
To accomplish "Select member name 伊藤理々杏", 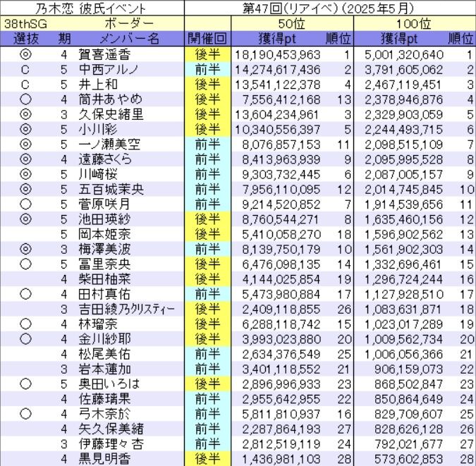I will coord(111,444).
